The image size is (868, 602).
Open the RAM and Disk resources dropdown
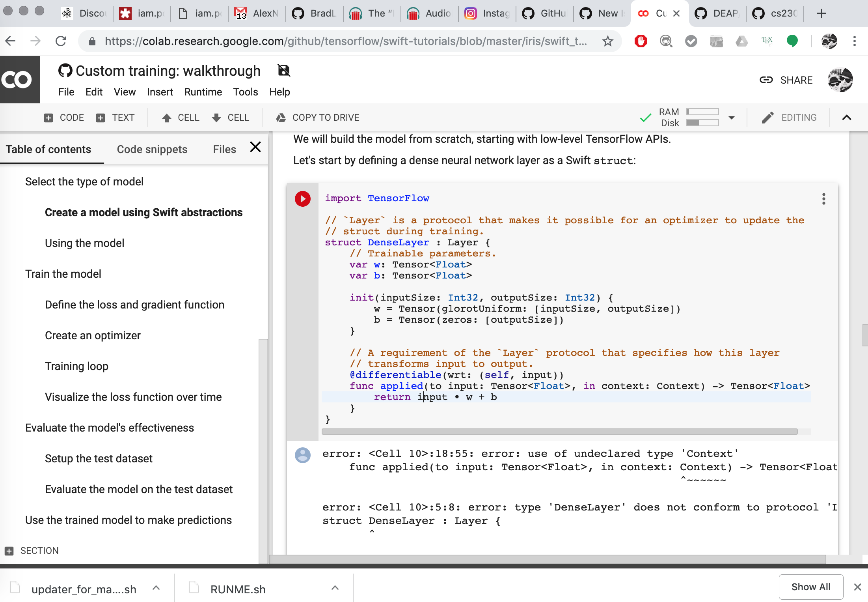coord(732,117)
